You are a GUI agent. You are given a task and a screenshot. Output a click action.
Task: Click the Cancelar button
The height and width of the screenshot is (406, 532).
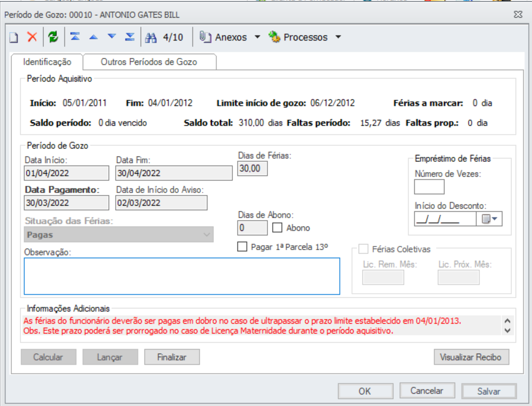427,391
